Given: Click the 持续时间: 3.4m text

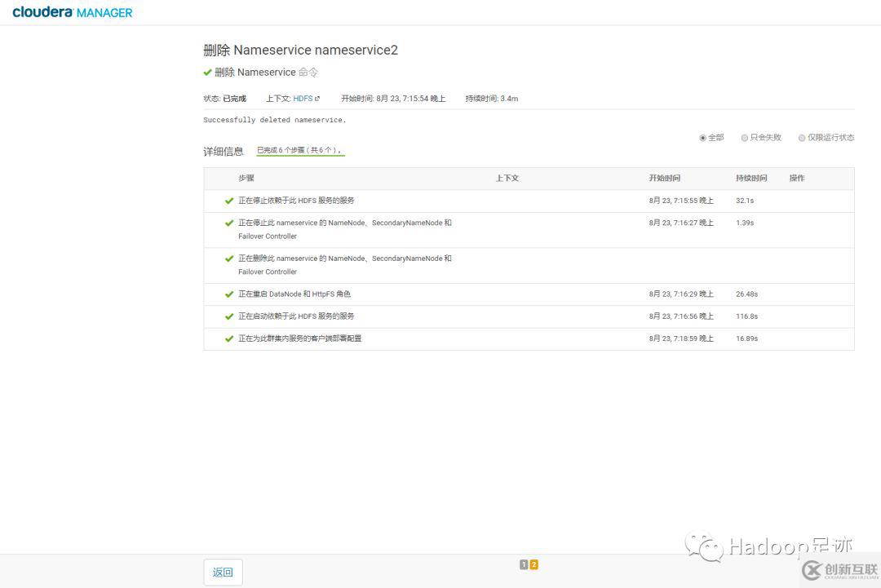Looking at the screenshot, I should 492,99.
